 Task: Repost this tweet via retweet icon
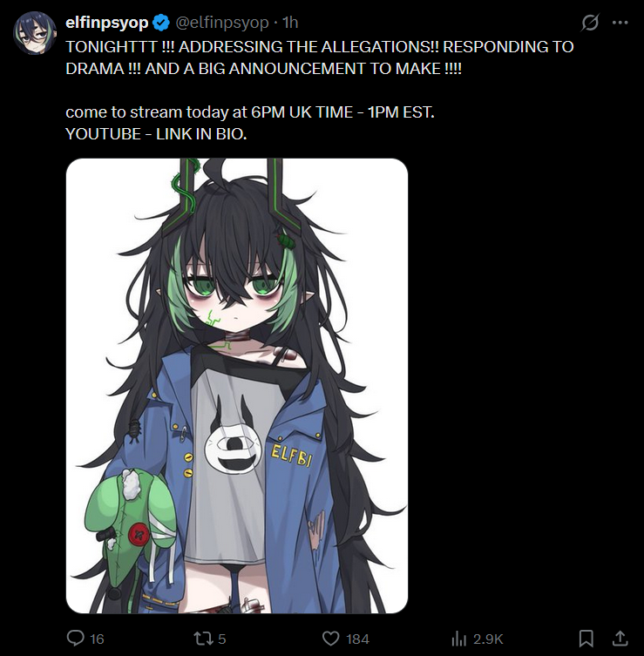click(x=202, y=639)
